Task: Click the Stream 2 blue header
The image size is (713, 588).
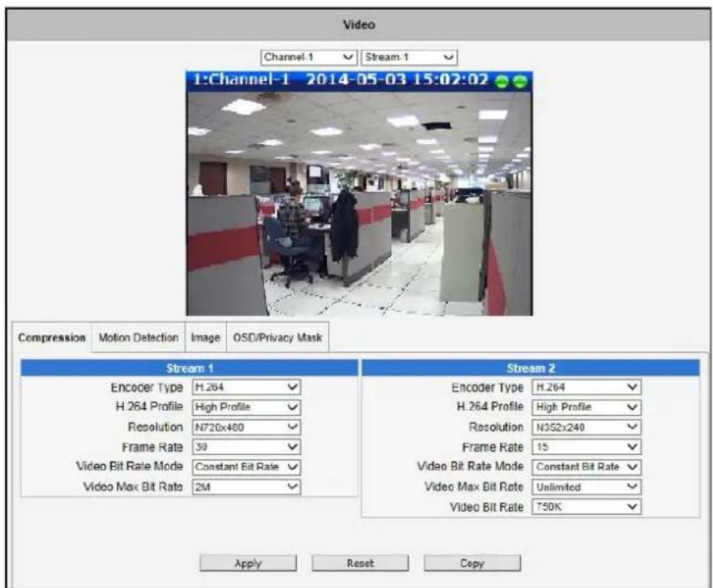Action: (x=531, y=368)
